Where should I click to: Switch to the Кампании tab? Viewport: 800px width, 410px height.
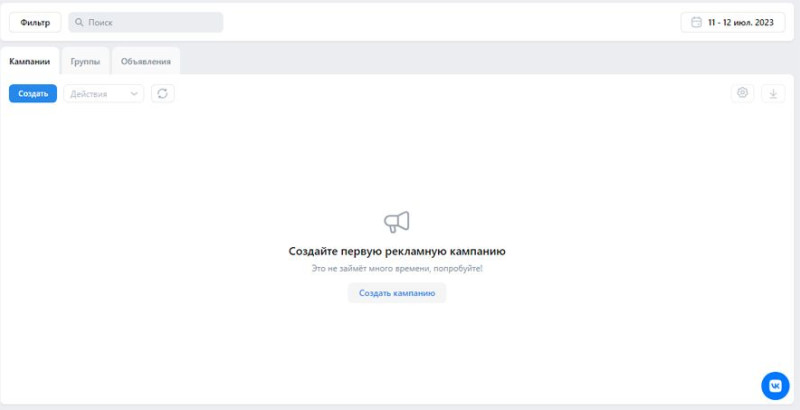tap(30, 61)
